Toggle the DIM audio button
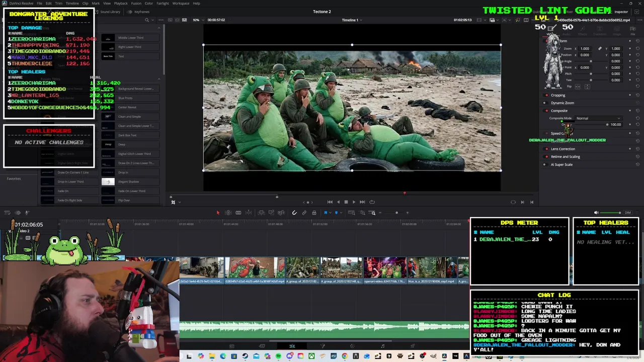 point(627,213)
